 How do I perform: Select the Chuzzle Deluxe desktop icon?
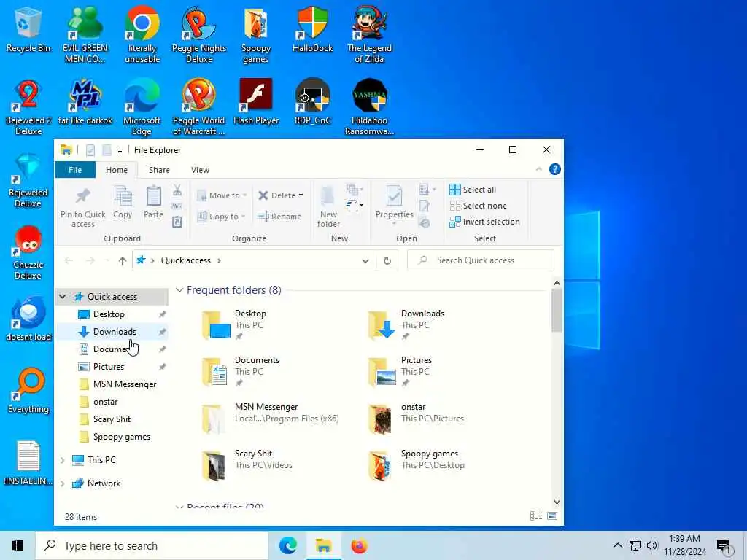tap(28, 252)
